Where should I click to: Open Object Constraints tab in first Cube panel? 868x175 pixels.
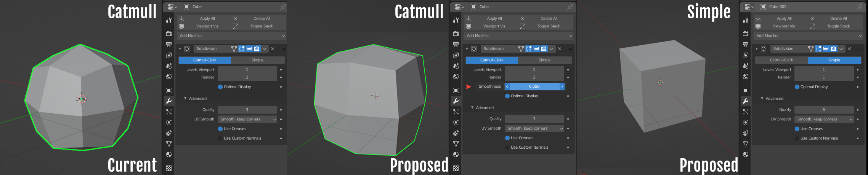click(x=169, y=133)
